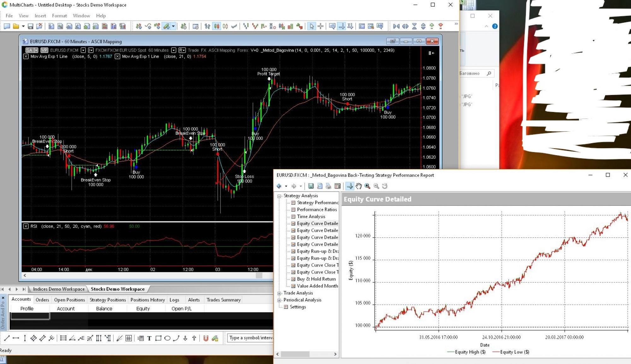
Task: Select the hand pan tool in report
Action: [358, 186]
